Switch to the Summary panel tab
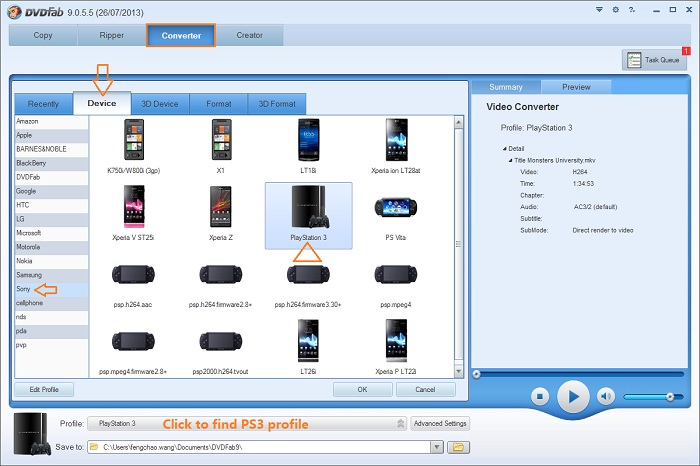The height and width of the screenshot is (466, 700). click(506, 87)
